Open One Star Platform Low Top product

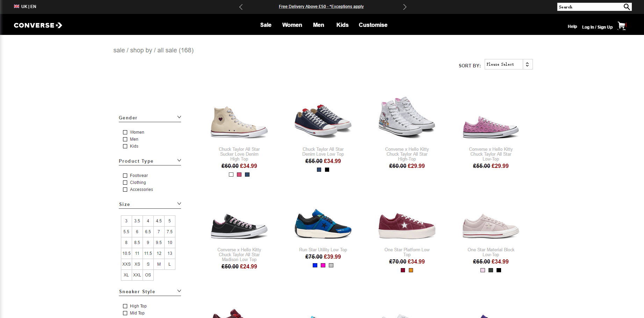[407, 252]
